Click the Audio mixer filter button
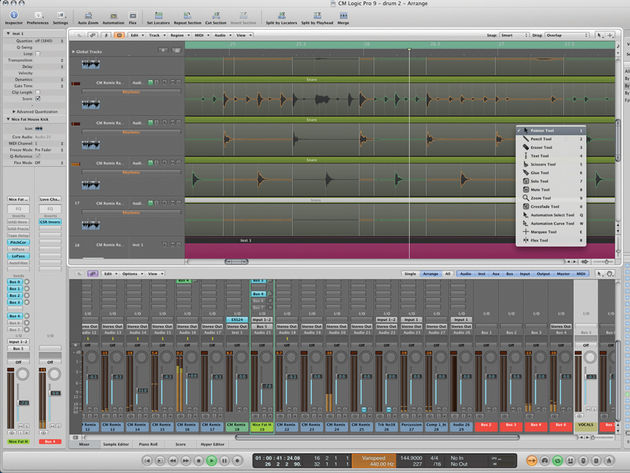The width and height of the screenshot is (630, 473). 466,274
